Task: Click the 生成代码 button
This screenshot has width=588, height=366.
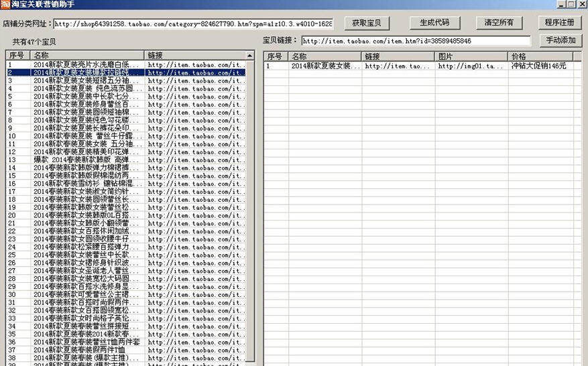Action: coord(434,23)
